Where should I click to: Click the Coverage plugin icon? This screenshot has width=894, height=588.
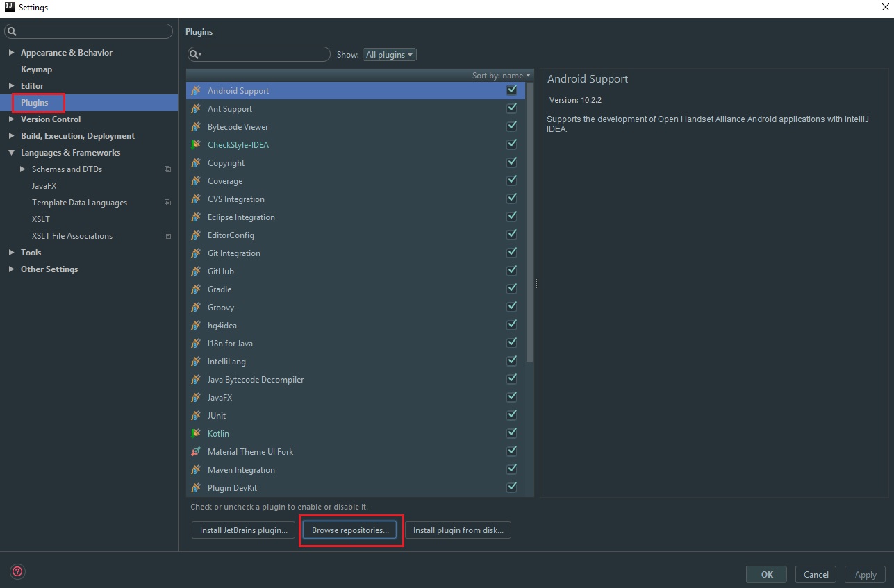pos(196,181)
